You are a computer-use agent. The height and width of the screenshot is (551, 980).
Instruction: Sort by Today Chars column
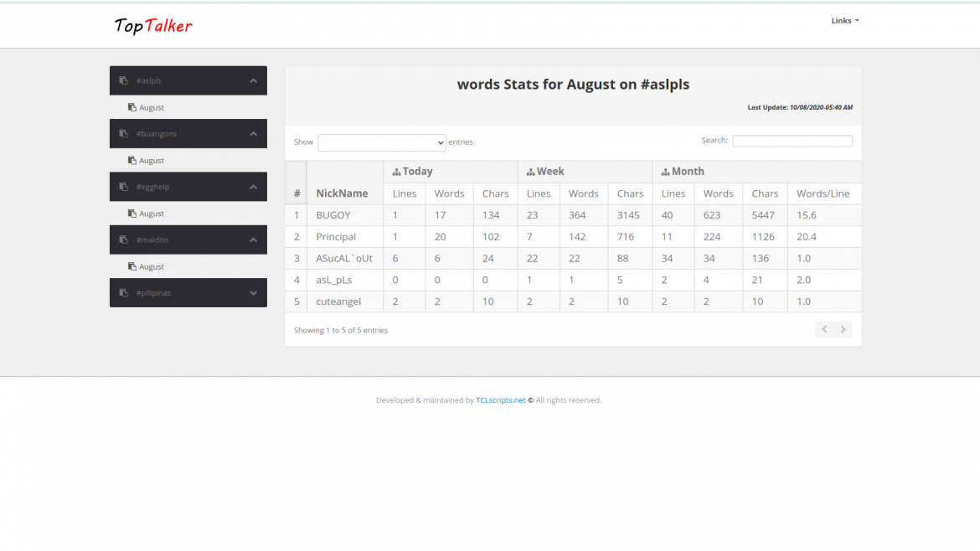point(496,193)
